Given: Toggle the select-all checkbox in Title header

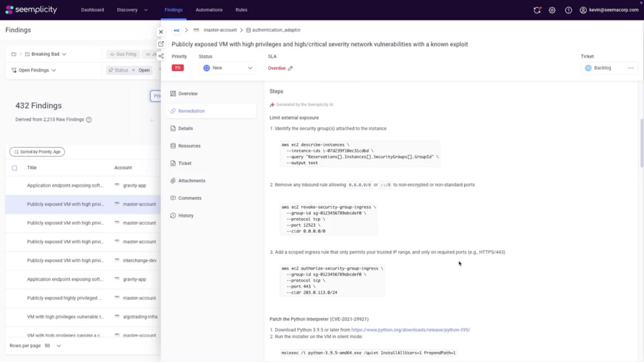Looking at the screenshot, I should [x=14, y=168].
